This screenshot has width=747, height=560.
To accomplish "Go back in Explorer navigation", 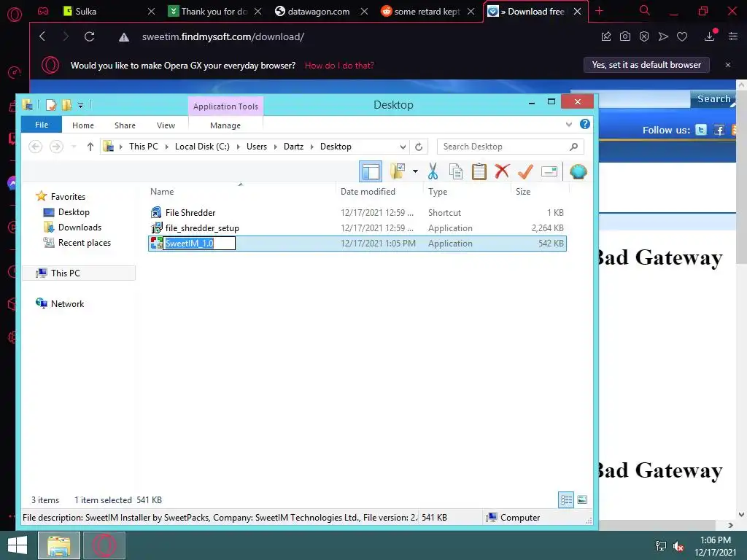I will (35, 147).
